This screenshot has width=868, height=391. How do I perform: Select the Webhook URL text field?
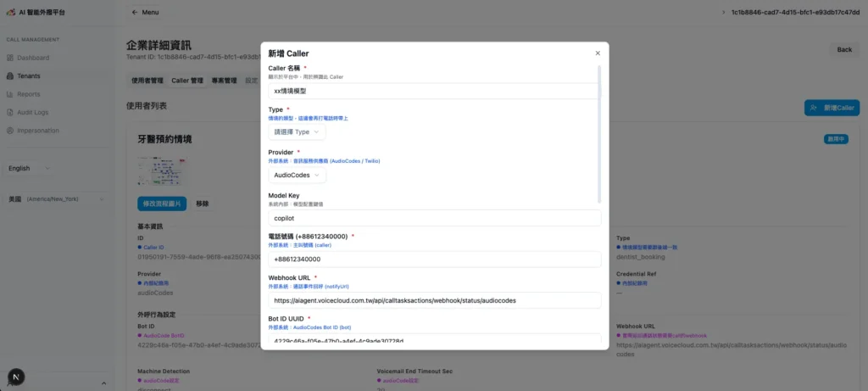433,300
